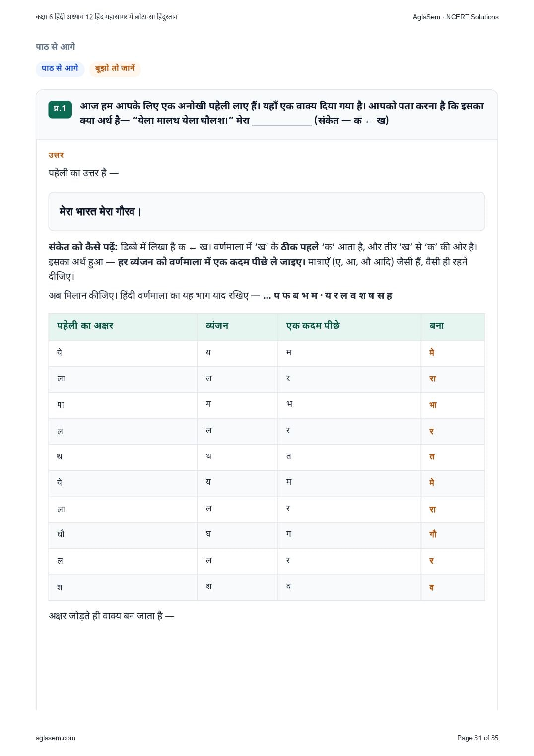
Task: Click the chapter title in the page header
Action: click(x=106, y=17)
